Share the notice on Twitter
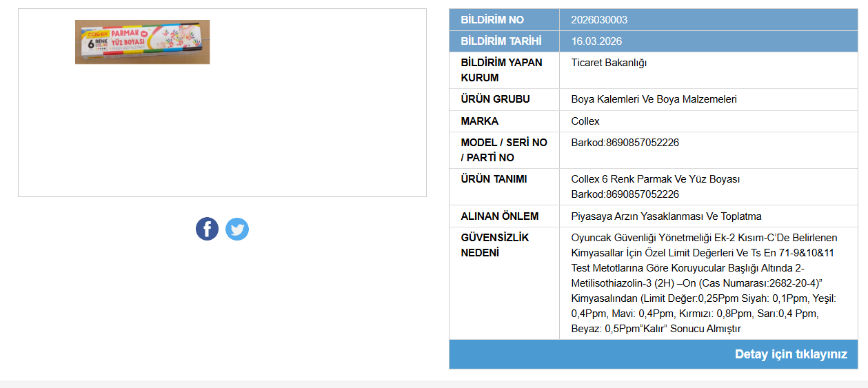The width and height of the screenshot is (868, 388). [237, 229]
